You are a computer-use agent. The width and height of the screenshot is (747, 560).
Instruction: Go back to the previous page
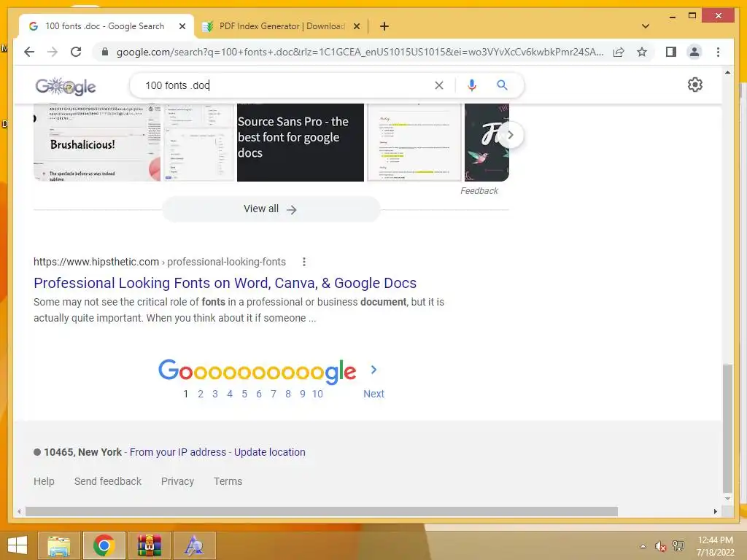coord(29,52)
